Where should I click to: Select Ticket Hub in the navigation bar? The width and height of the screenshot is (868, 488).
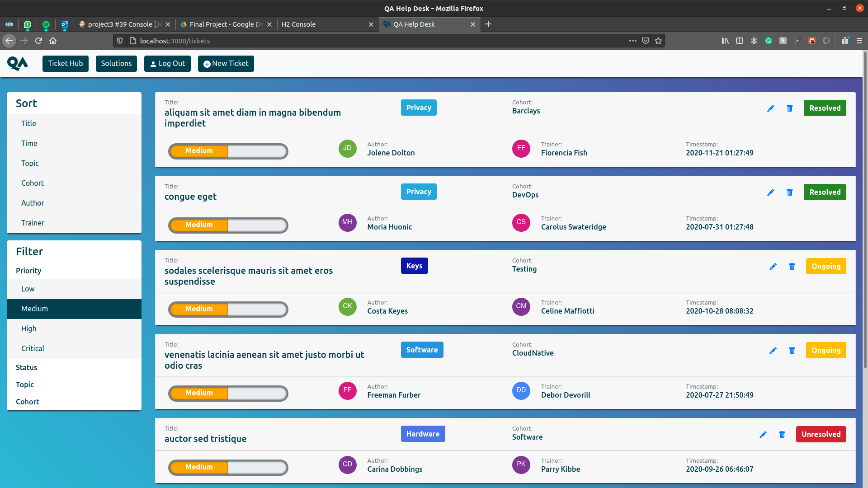(65, 63)
